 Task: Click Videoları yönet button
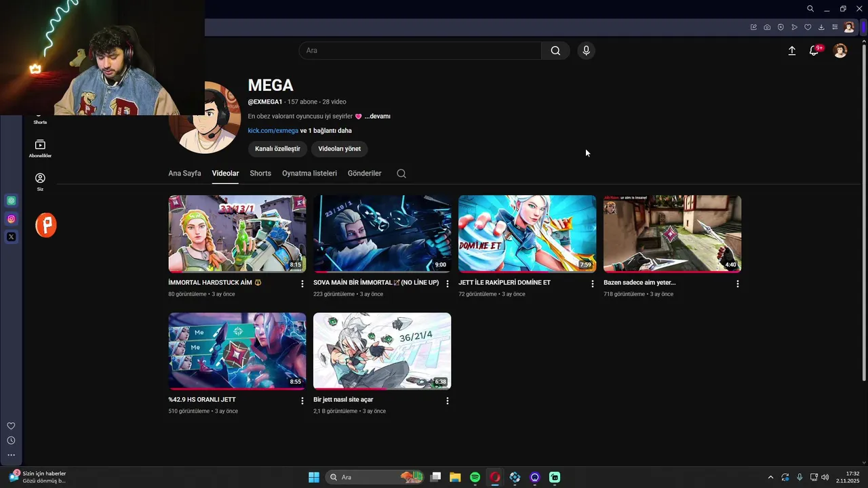[x=340, y=148]
